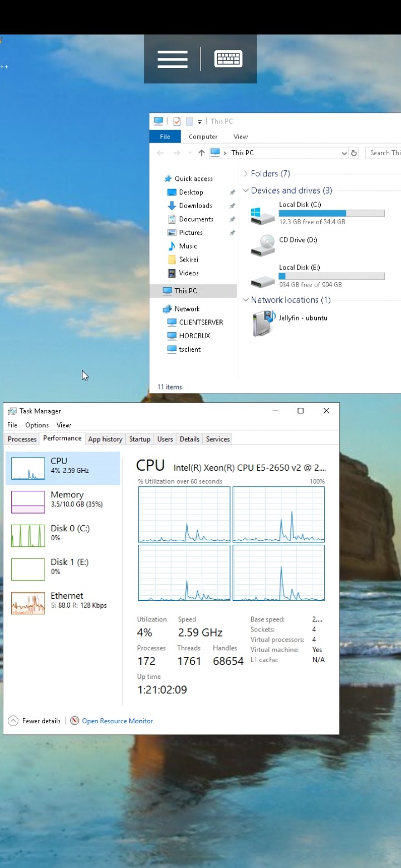Open the Sekirei folder
The width and height of the screenshot is (401, 868).
188,259
